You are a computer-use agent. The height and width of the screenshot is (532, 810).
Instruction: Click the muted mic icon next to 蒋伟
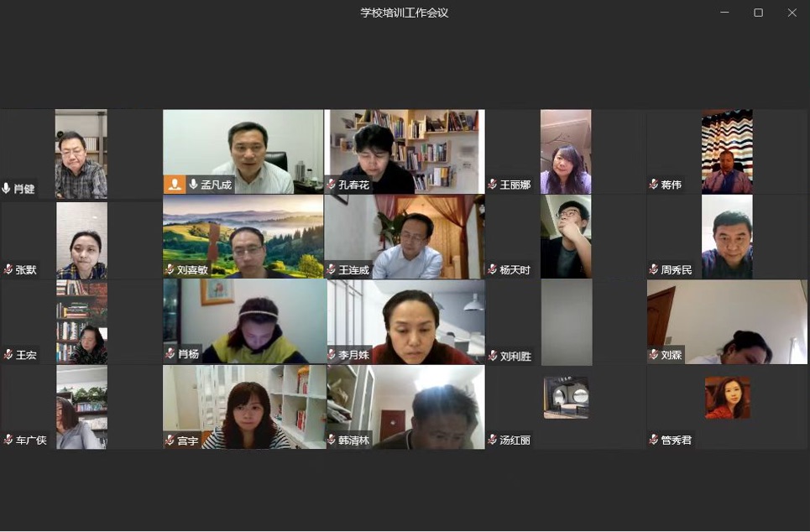pyautogui.click(x=654, y=185)
